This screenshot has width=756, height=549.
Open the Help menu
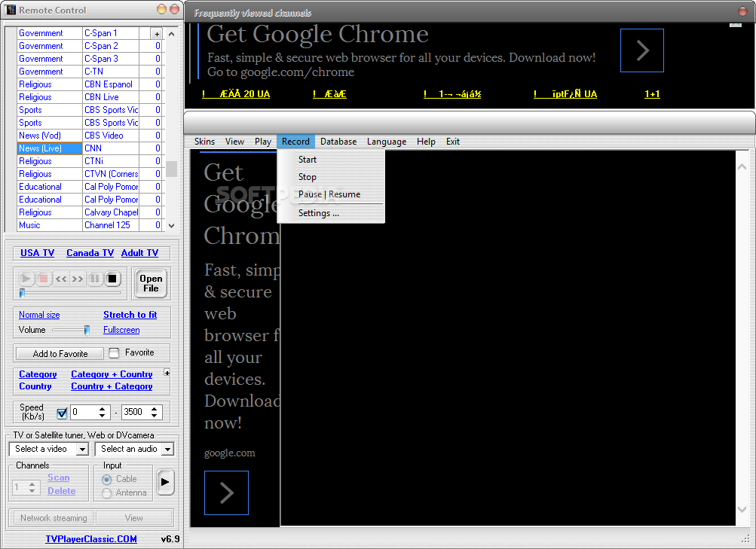click(426, 142)
